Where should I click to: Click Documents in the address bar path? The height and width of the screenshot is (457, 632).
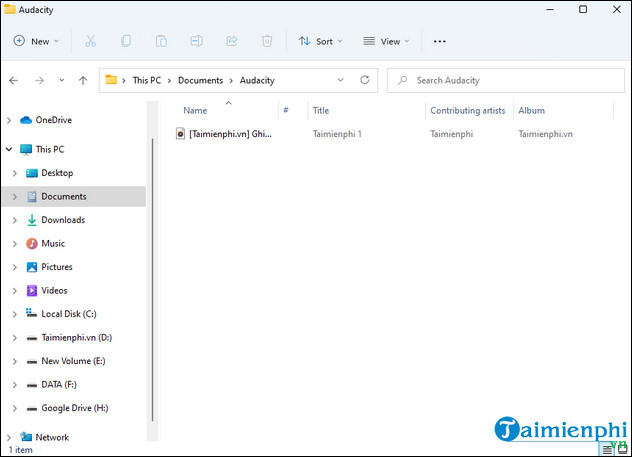(202, 80)
